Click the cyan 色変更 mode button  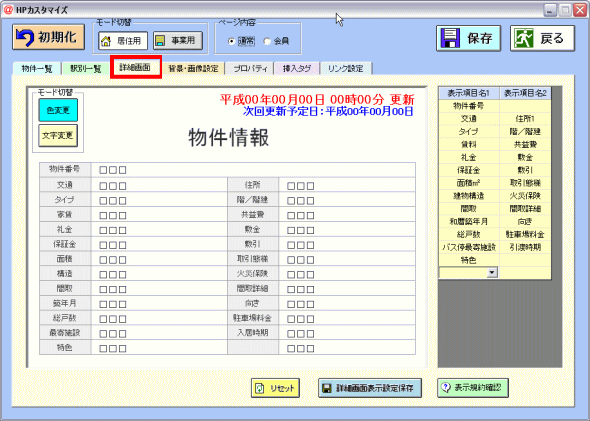tap(58, 110)
